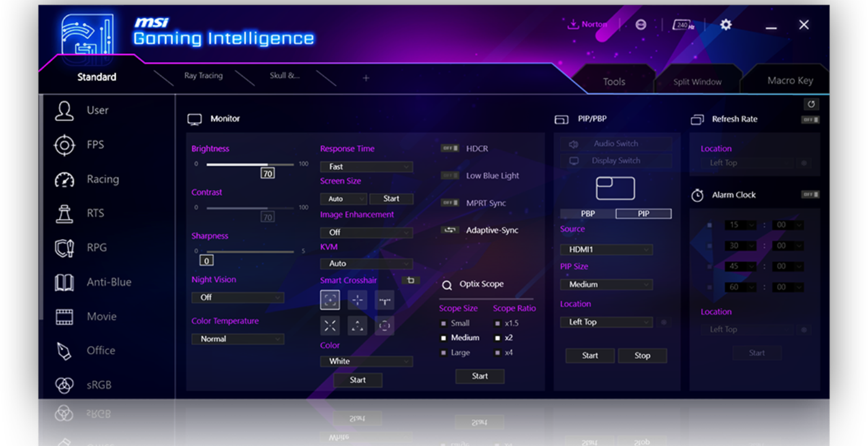Open the Tools tab
Image resolution: width=868 pixels, height=446 pixels.
614,82
